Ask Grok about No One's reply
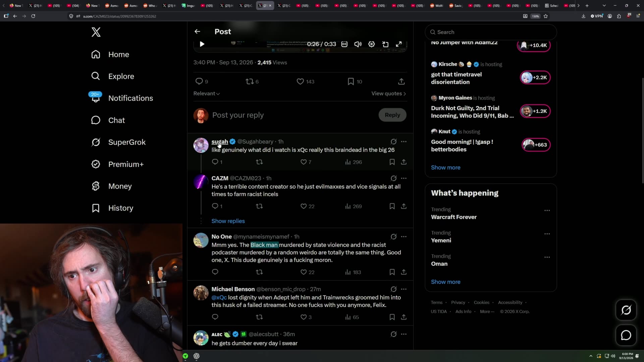The height and width of the screenshot is (362, 644). click(393, 237)
